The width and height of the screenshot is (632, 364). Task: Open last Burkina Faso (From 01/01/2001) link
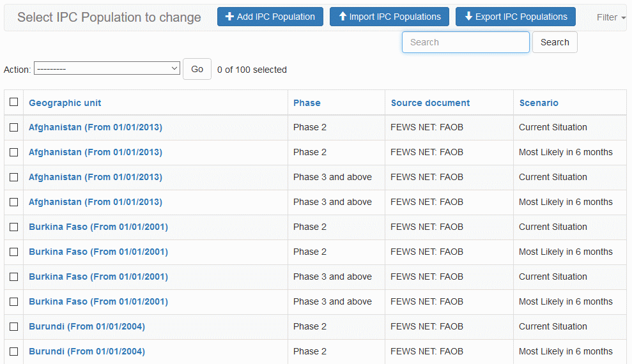pyautogui.click(x=98, y=301)
